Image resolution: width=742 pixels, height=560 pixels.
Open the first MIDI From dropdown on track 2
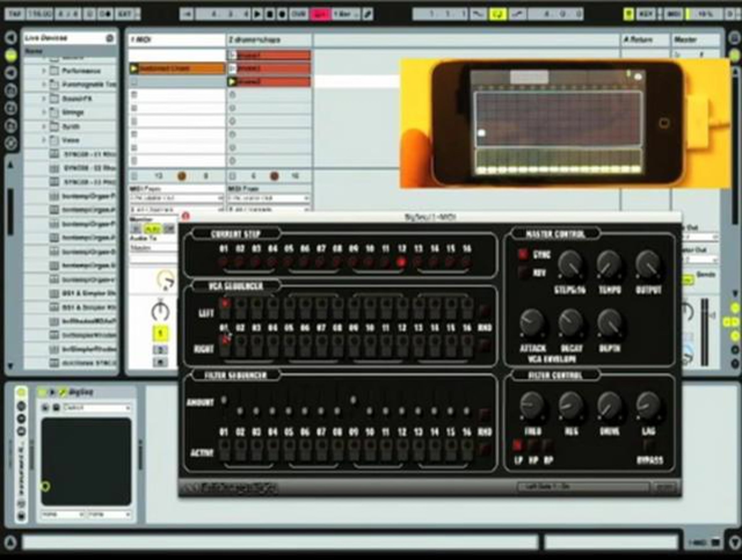point(269,198)
